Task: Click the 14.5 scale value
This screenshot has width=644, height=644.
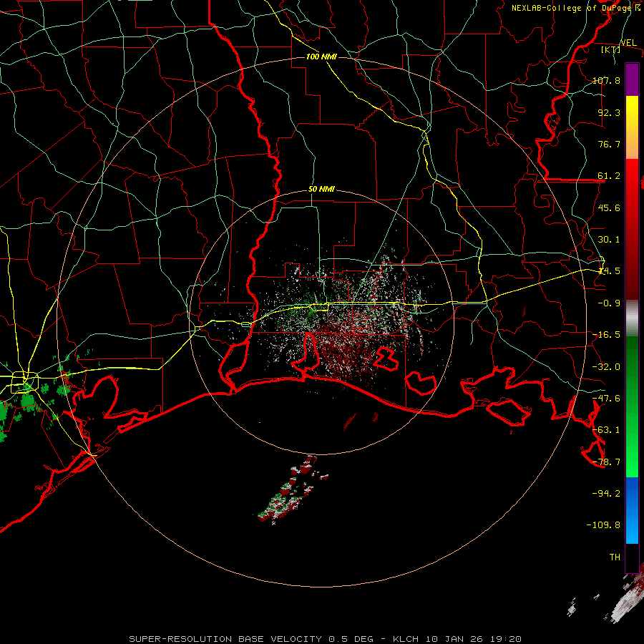Action: (609, 271)
